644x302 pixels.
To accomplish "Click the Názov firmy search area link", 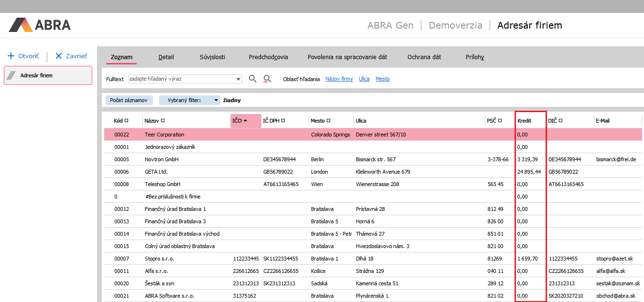I will [339, 79].
